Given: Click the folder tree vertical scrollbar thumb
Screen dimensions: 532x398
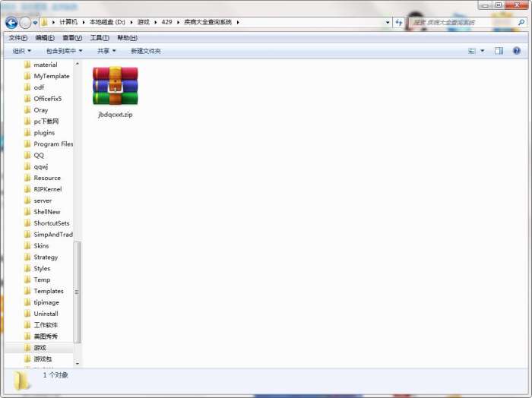Looking at the screenshot, I should [x=77, y=292].
